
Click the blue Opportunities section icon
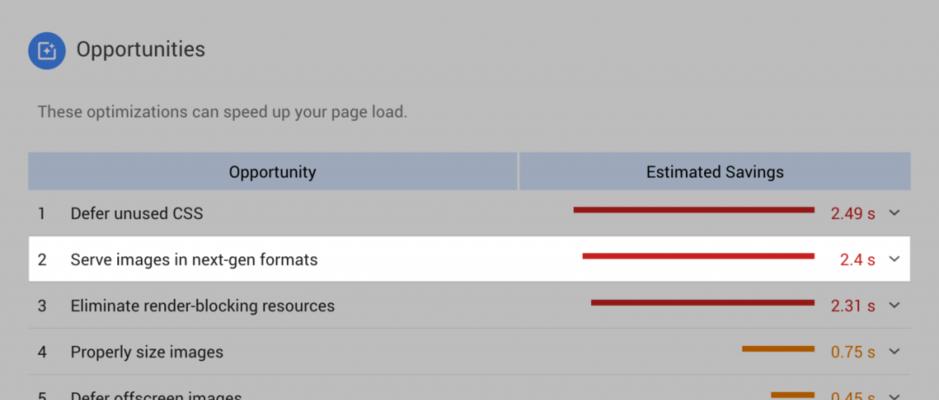pos(47,51)
